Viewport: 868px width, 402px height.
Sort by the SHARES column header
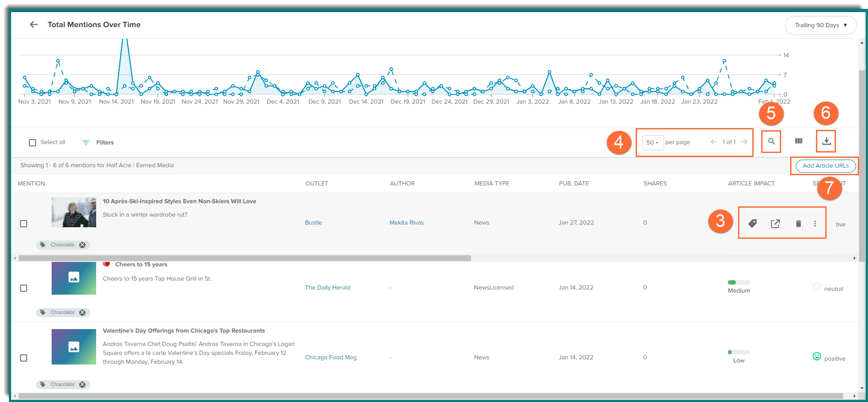point(655,184)
